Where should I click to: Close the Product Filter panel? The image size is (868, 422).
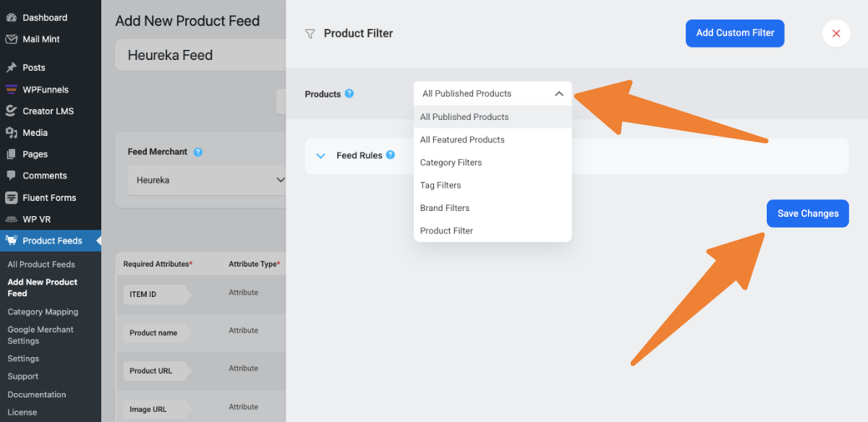click(836, 33)
